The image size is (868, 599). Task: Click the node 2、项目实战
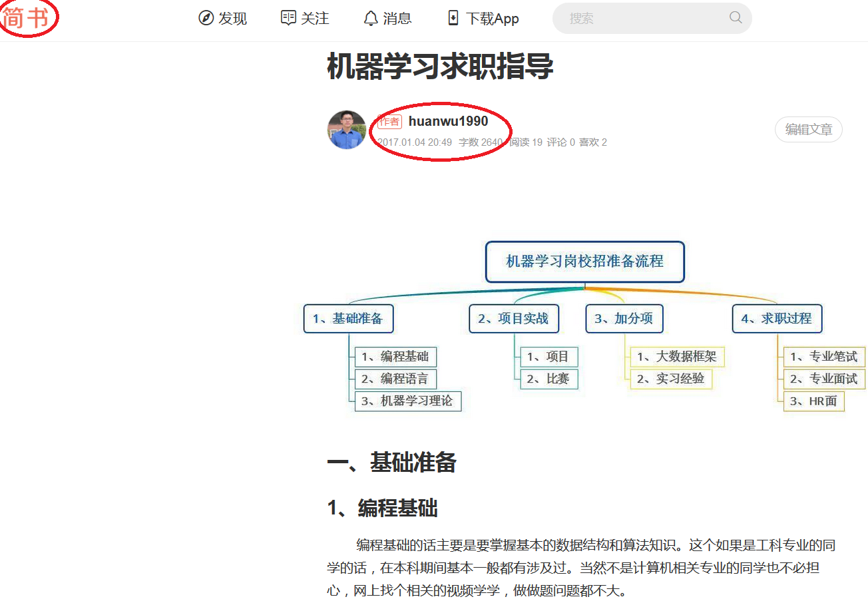[514, 319]
